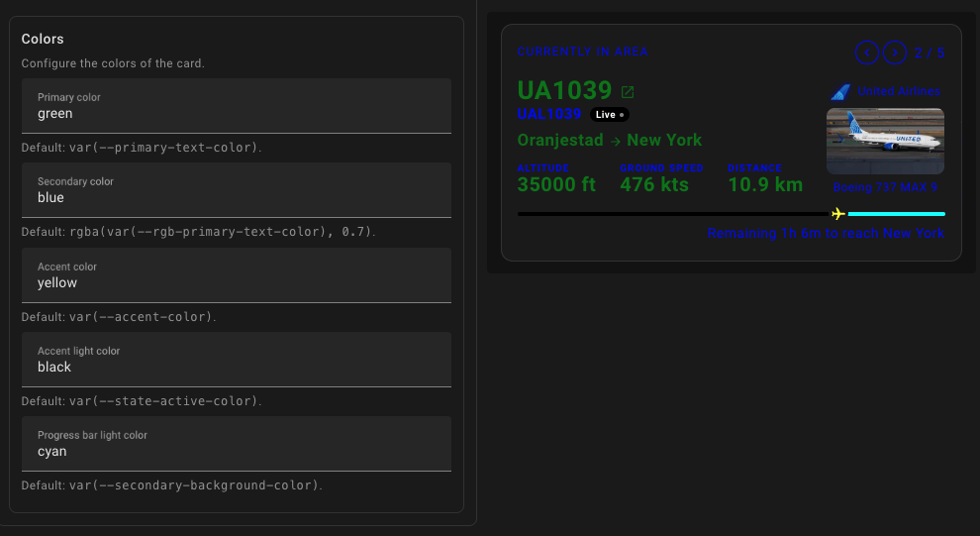Click the 10.9 km distance value
980x536 pixels.
click(765, 184)
